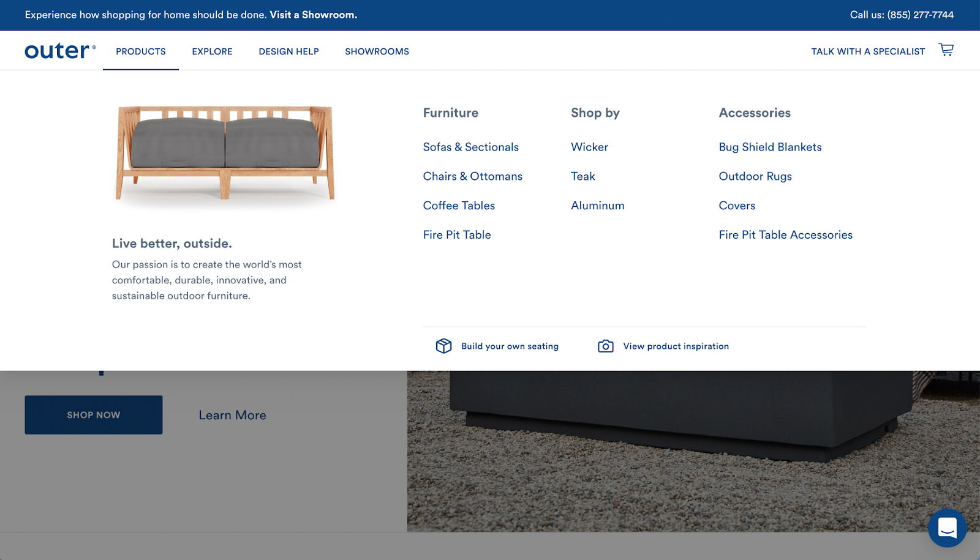
Task: Click Build your own seating text
Action: tap(510, 346)
